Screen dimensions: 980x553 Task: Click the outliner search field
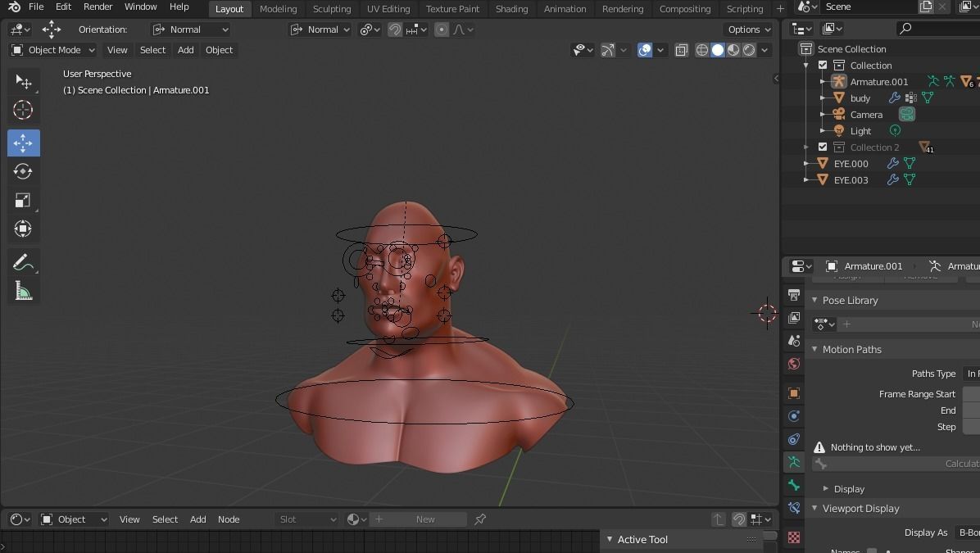pos(937,28)
